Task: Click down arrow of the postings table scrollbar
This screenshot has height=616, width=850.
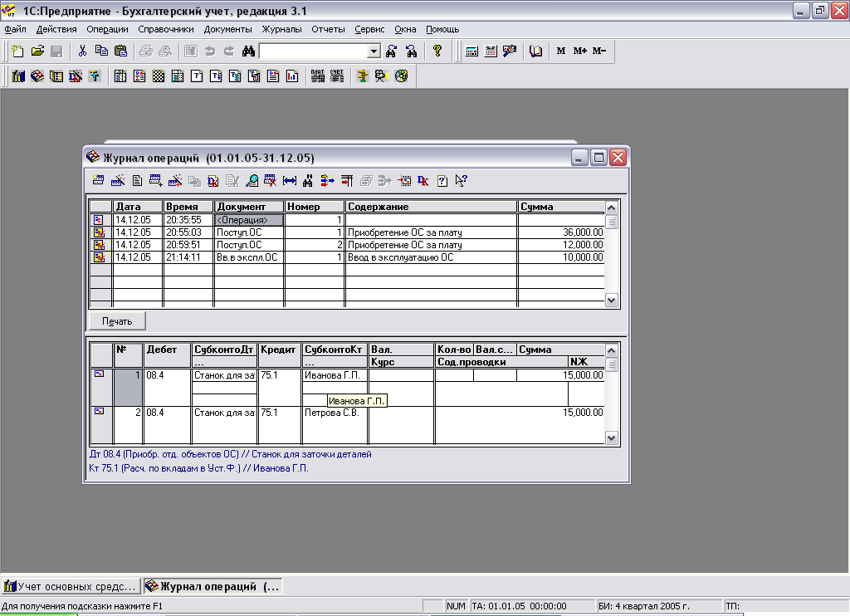Action: (612, 438)
